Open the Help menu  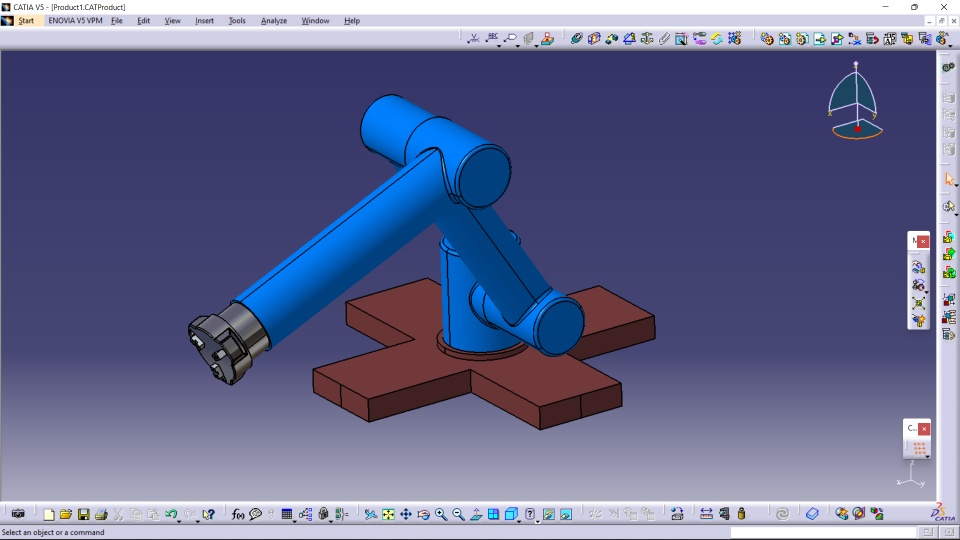(x=352, y=20)
